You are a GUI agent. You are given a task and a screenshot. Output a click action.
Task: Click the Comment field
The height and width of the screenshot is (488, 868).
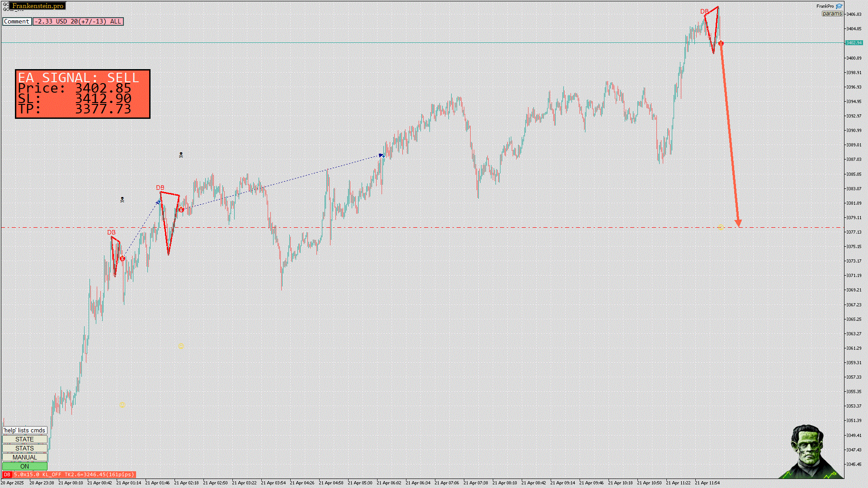pyautogui.click(x=17, y=21)
